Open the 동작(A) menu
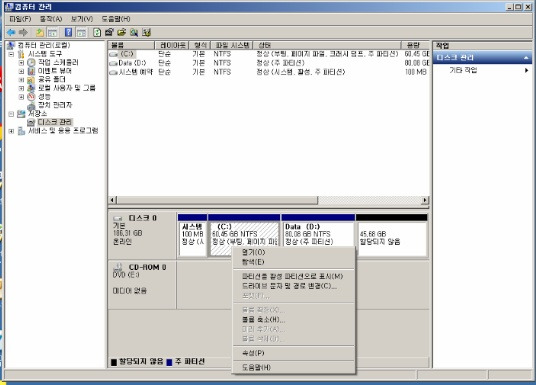Viewport: 536px width, 385px height. 51,19
